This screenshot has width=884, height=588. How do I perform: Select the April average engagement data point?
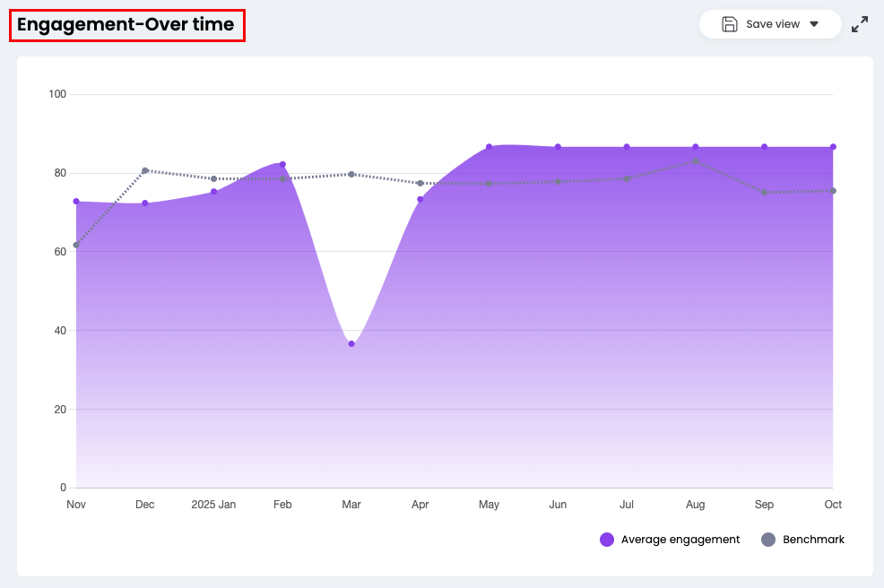(420, 200)
